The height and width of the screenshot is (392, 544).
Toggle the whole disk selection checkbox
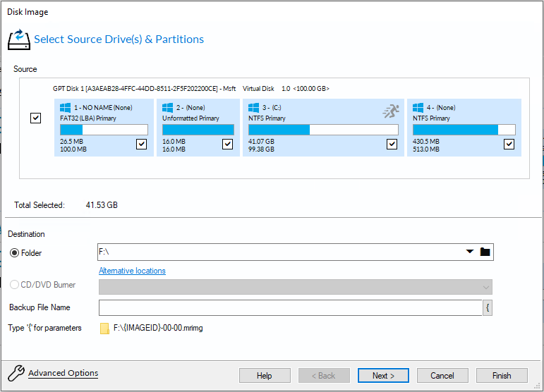[x=36, y=118]
